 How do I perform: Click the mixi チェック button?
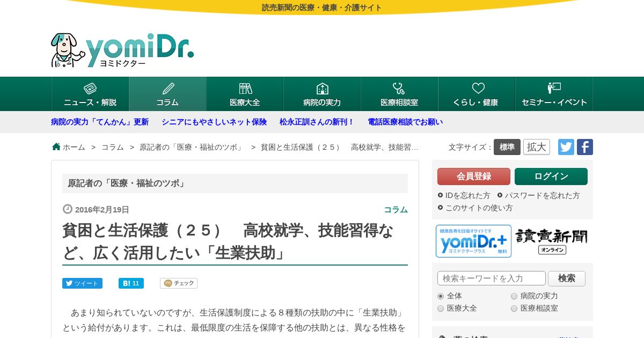pyautogui.click(x=179, y=283)
